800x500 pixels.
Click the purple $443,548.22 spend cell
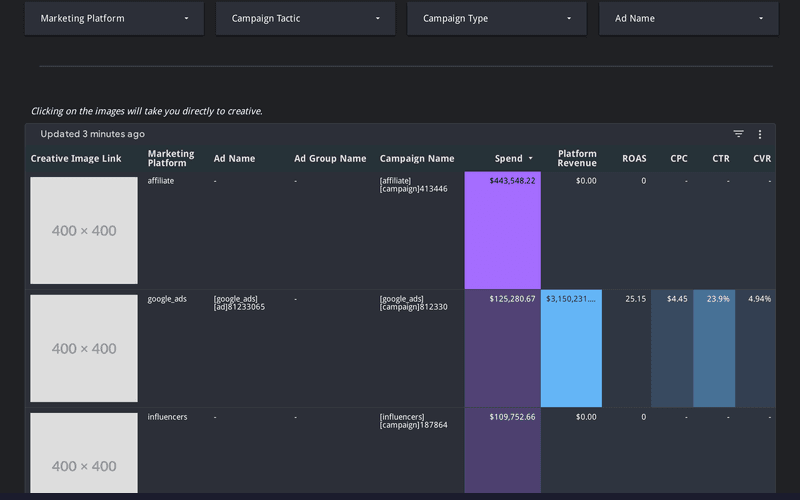click(502, 230)
